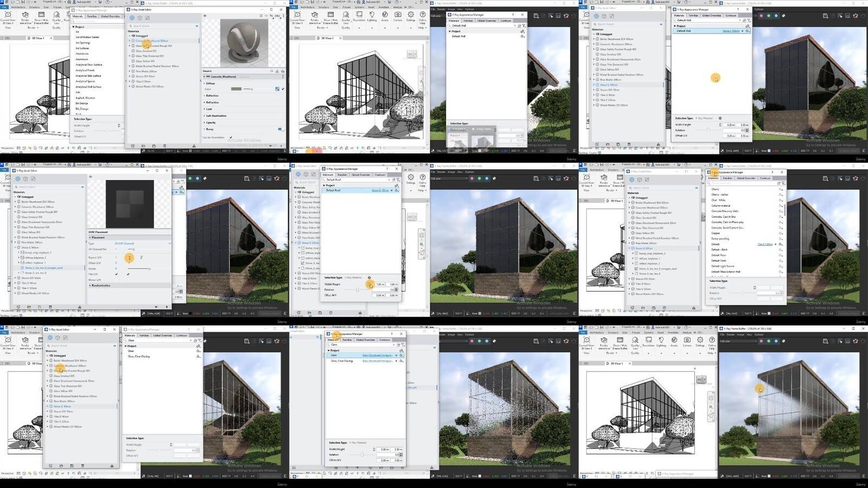
Task: Toggle the Tile V checkbox in UVW Placement
Action: coord(128,274)
